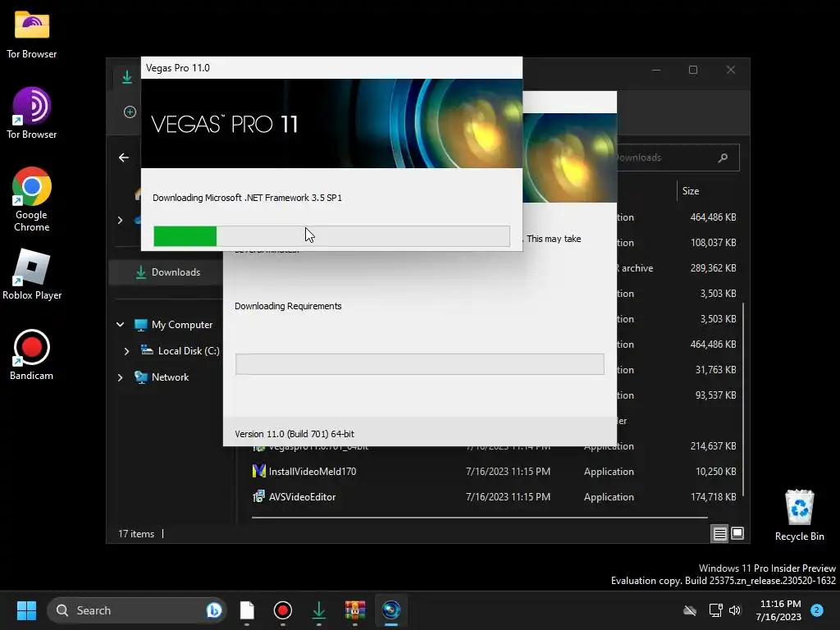Click the Vegas Pro 11.0 title bar
Screen dimensions: 840x630
point(331,68)
